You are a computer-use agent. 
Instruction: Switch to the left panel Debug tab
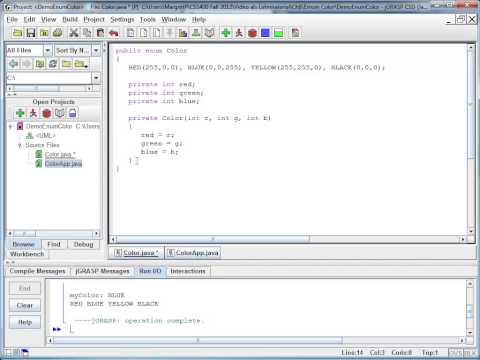pyautogui.click(x=83, y=244)
